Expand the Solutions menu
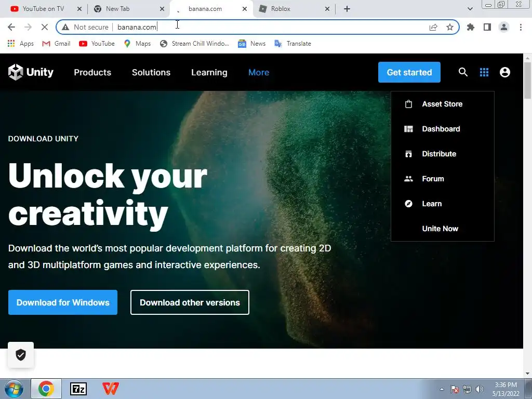The image size is (532, 399). click(x=151, y=72)
